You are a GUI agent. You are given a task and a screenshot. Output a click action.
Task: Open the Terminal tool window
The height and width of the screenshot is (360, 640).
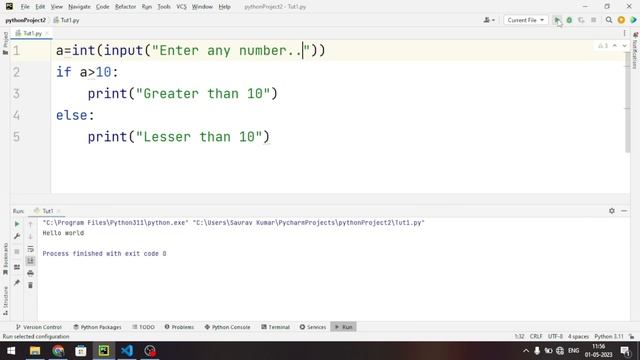[275, 327]
